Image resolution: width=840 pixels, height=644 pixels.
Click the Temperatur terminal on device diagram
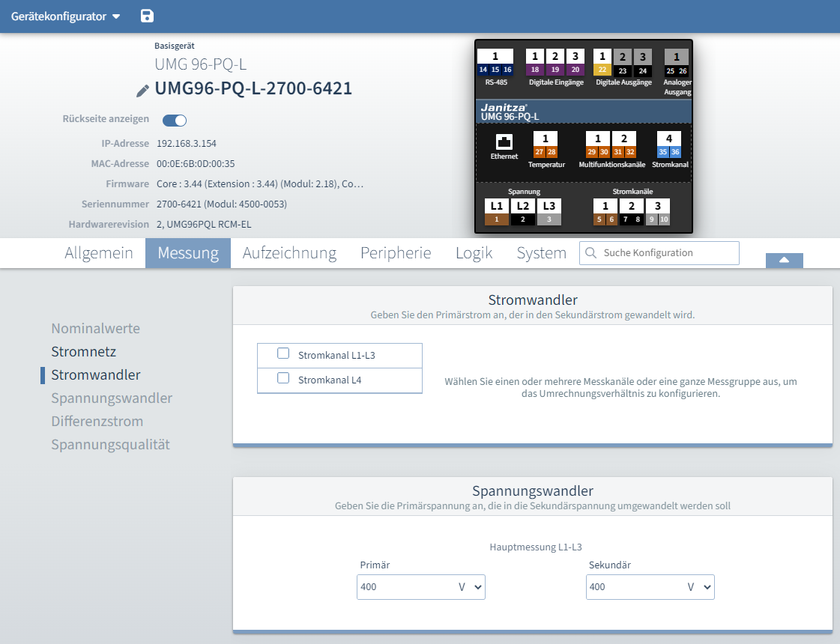(546, 146)
